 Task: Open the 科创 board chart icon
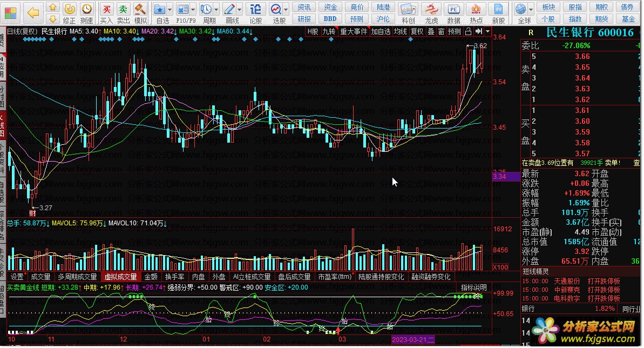(408, 14)
